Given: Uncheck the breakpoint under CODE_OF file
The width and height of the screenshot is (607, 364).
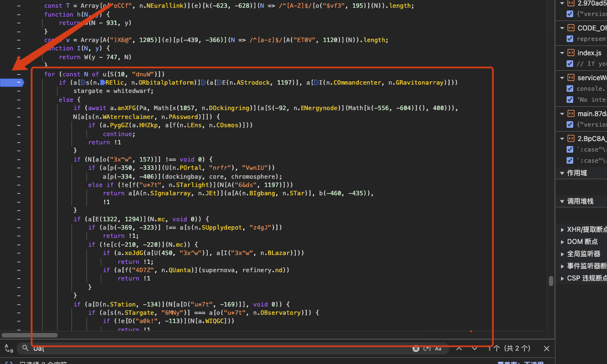Looking at the screenshot, I should pyautogui.click(x=570, y=39).
